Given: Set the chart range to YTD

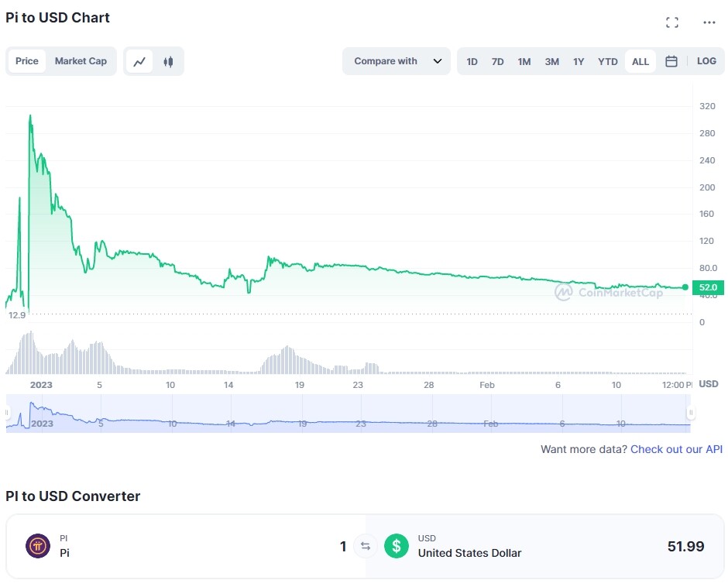Looking at the screenshot, I should [x=607, y=61].
